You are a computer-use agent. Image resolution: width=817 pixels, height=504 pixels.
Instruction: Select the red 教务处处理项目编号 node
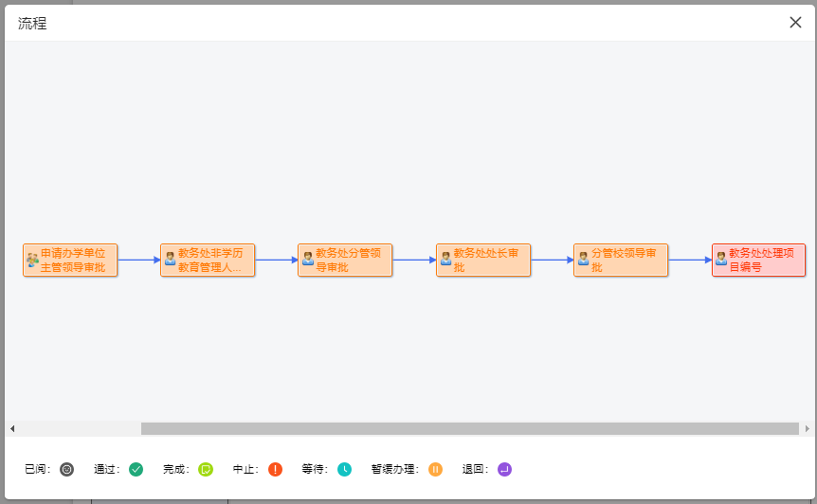(758, 260)
